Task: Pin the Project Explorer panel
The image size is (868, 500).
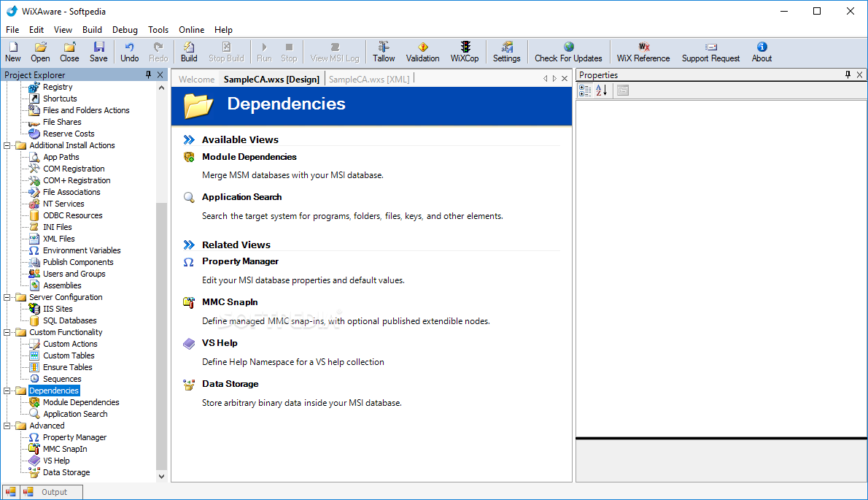Action: coord(148,74)
